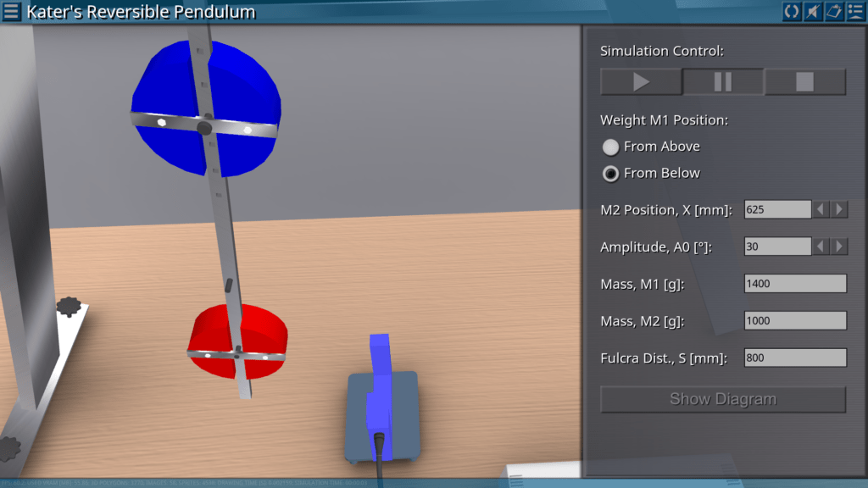The image size is (868, 488).
Task: Collapse the settings panel list icon
Action: (854, 11)
